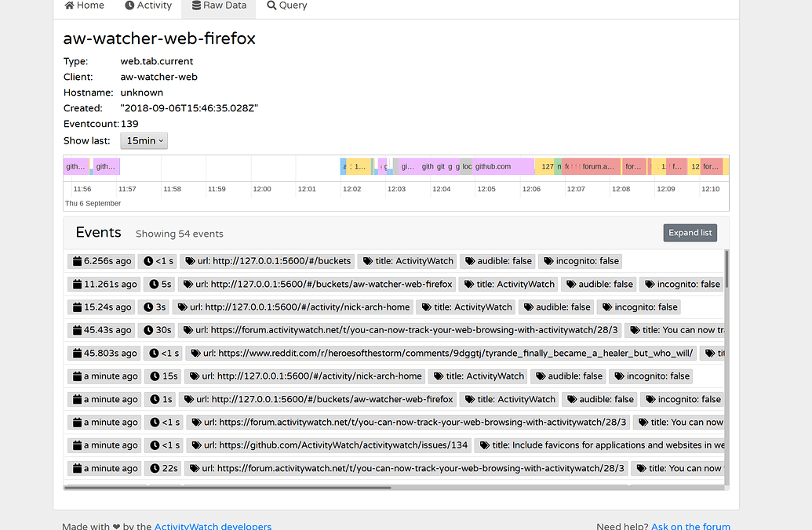The height and width of the screenshot is (530, 812).
Task: Click clock icon beside 5s duration
Action: click(x=154, y=284)
